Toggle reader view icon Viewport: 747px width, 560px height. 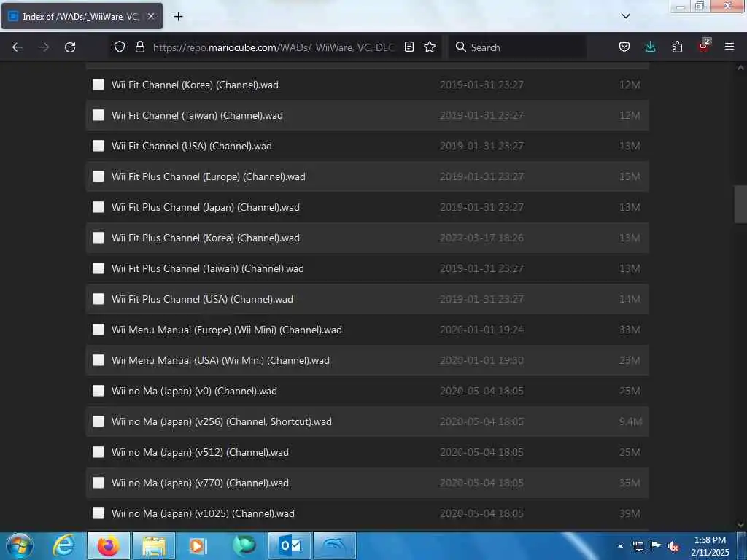click(x=409, y=47)
